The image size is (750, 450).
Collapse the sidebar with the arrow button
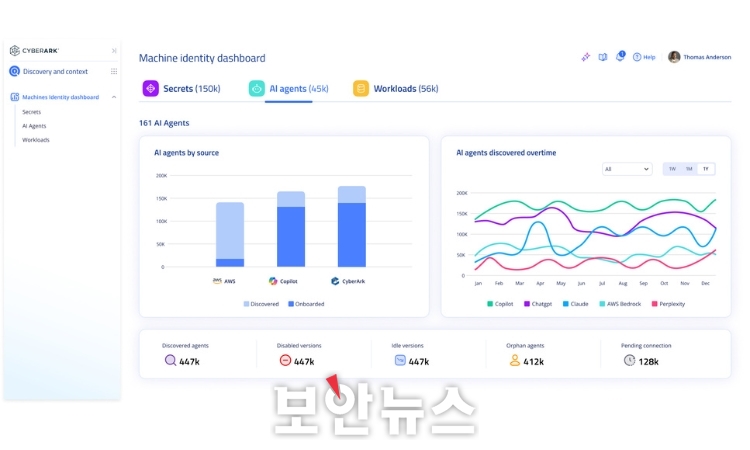coord(114,50)
